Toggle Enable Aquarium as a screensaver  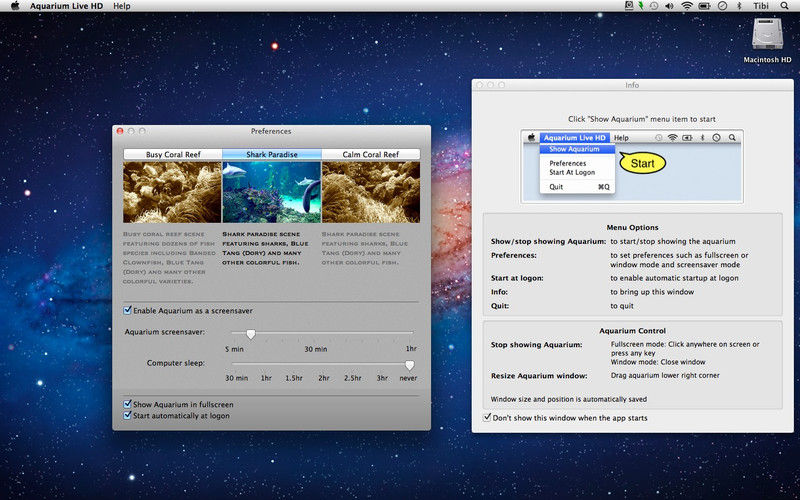coord(128,310)
